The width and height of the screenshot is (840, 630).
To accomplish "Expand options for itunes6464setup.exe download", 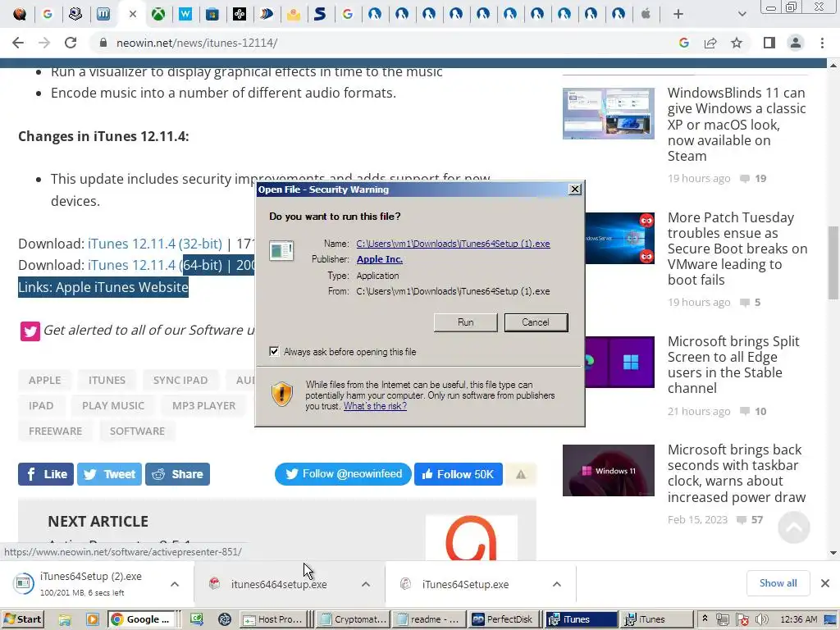I will click(366, 584).
